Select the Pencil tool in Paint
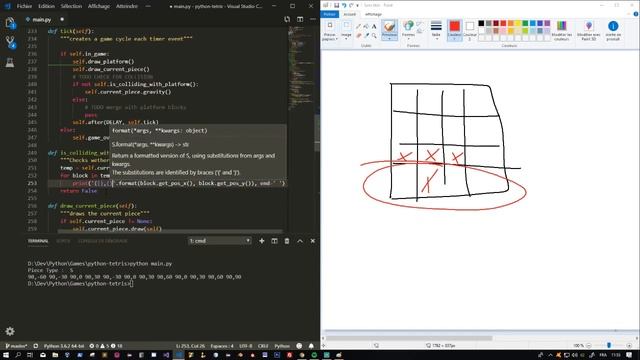 [x=358, y=27]
